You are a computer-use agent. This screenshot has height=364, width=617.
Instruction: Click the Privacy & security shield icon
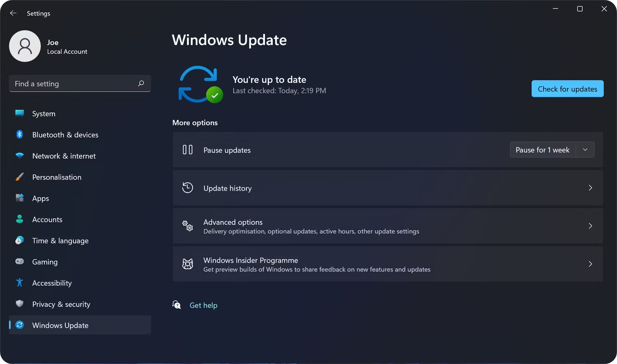click(x=19, y=304)
